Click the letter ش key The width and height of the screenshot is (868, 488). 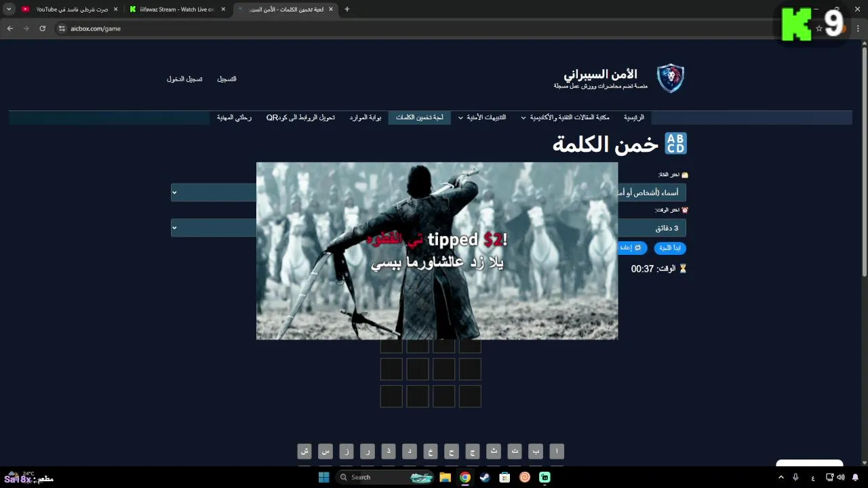click(x=304, y=451)
